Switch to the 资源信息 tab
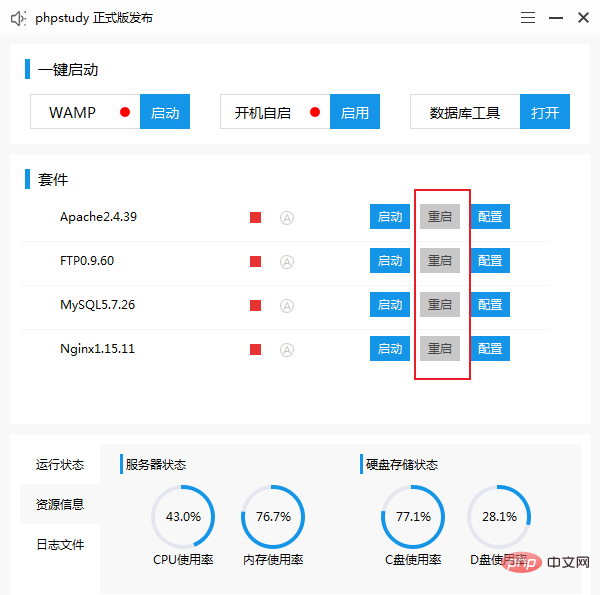 tap(60, 504)
